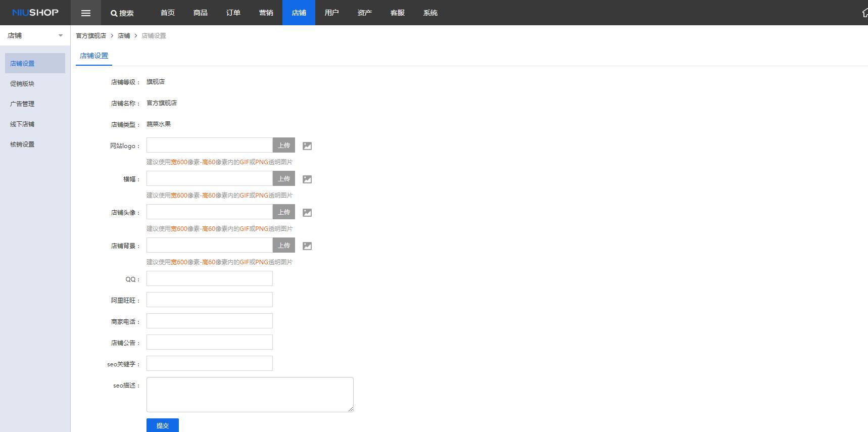Expand the 店铺 sidebar dropdown arrow
Screen dimensions: 868x432
[x=61, y=35]
